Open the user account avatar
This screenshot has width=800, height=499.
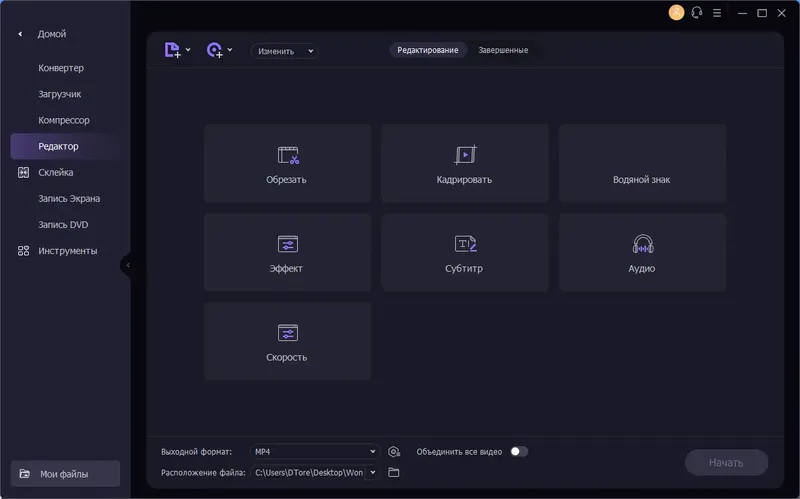[x=677, y=13]
